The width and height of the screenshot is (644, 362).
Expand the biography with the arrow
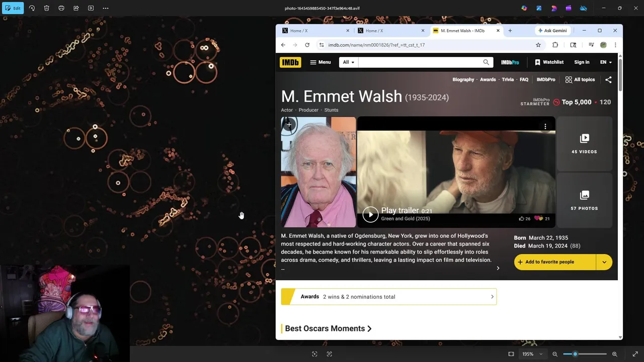tap(498, 268)
